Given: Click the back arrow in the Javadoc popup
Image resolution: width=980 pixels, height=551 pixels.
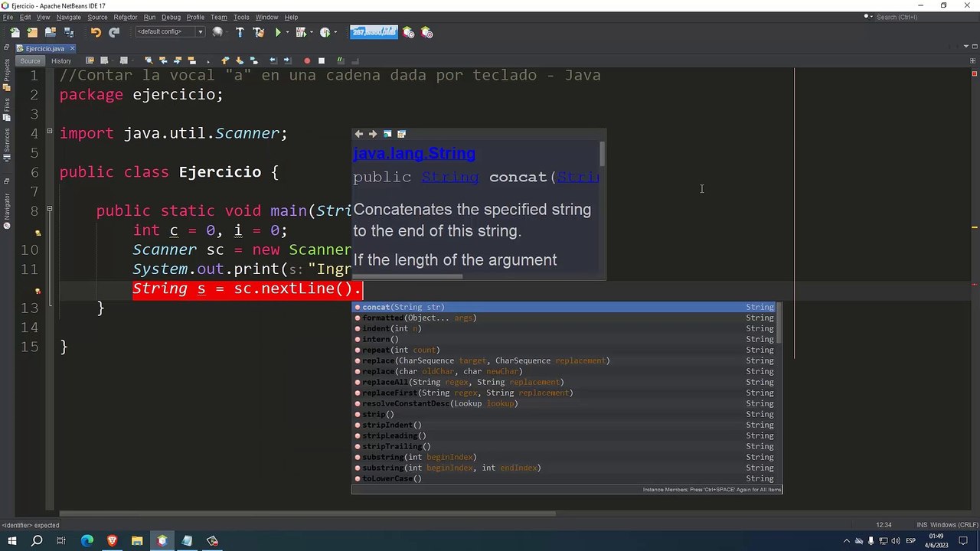Looking at the screenshot, I should (358, 134).
